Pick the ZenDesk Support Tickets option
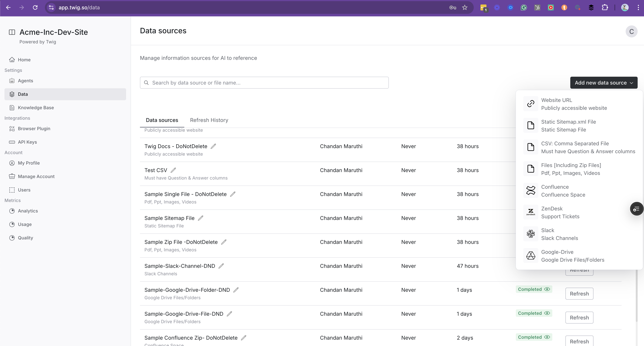The height and width of the screenshot is (346, 644). coord(560,212)
